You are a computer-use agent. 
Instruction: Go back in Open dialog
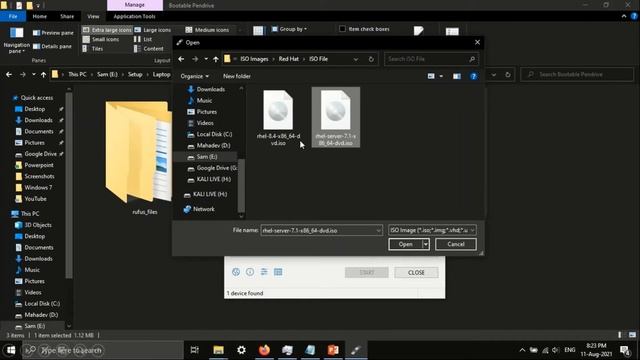click(181, 59)
